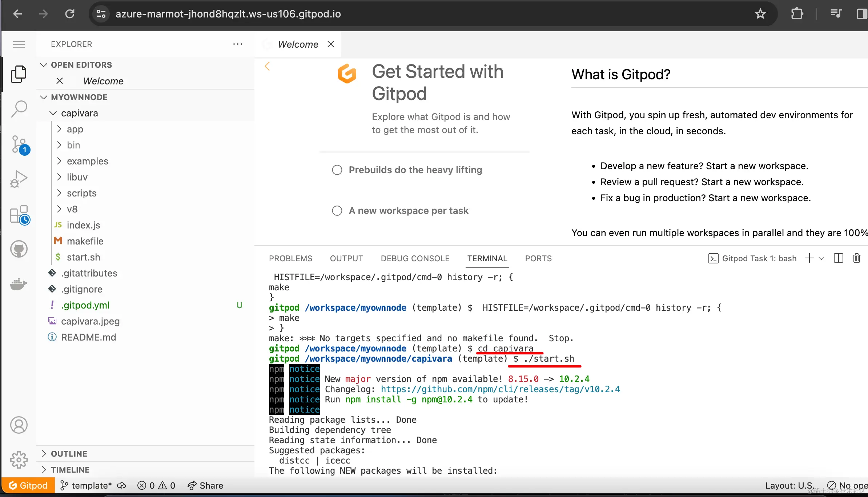Screen dimensions: 868x497
Task: Open the npm changelog GitHub link
Action: coord(500,389)
